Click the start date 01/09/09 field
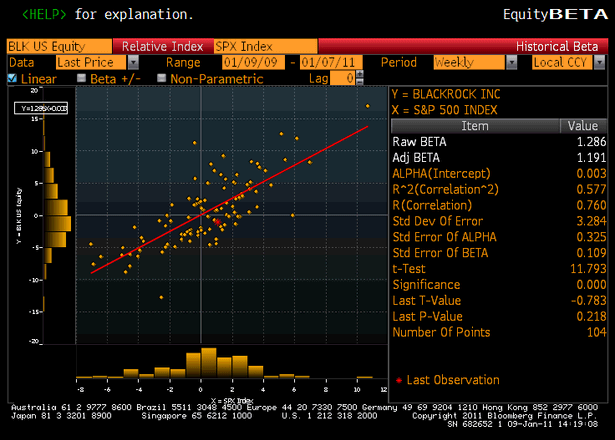615x440 pixels. [x=253, y=62]
